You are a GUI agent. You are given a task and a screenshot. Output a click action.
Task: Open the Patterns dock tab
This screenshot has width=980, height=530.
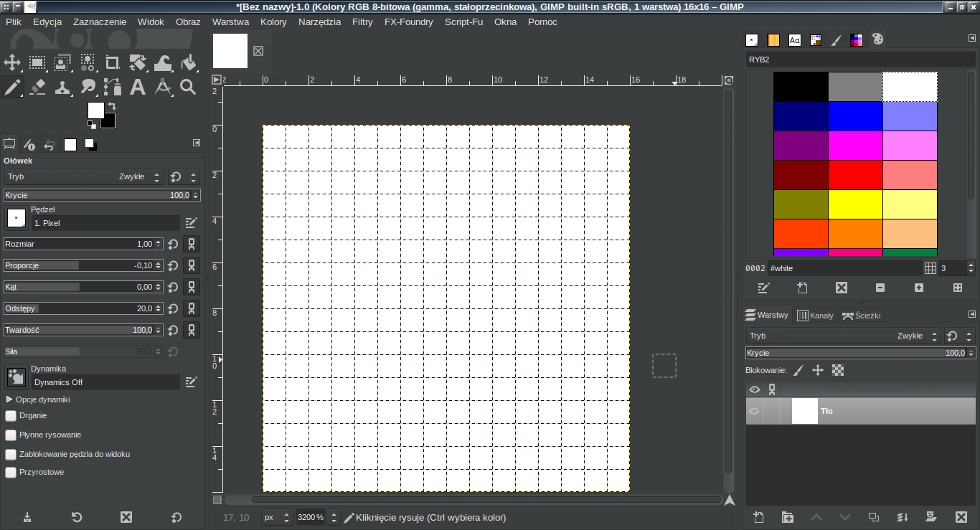click(773, 40)
